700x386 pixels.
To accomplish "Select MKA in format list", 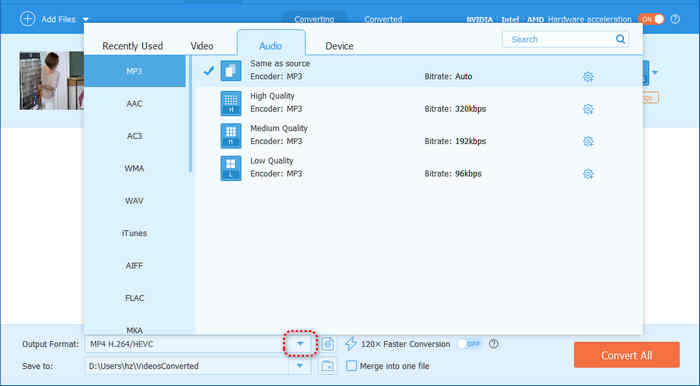I will coord(135,330).
